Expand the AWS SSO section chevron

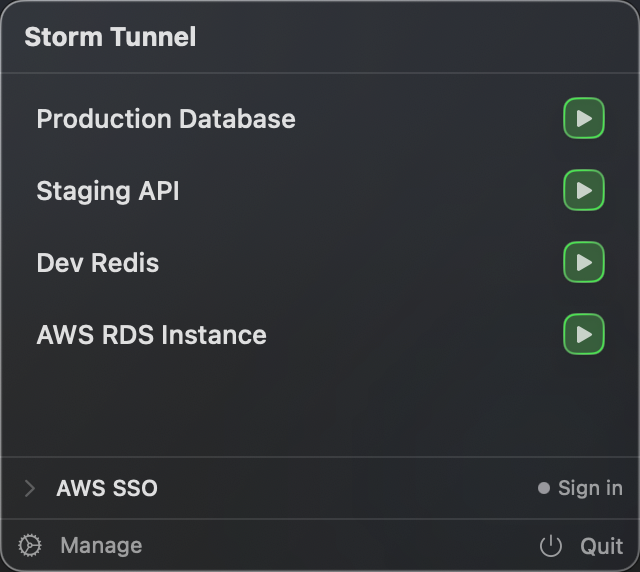pyautogui.click(x=30, y=488)
